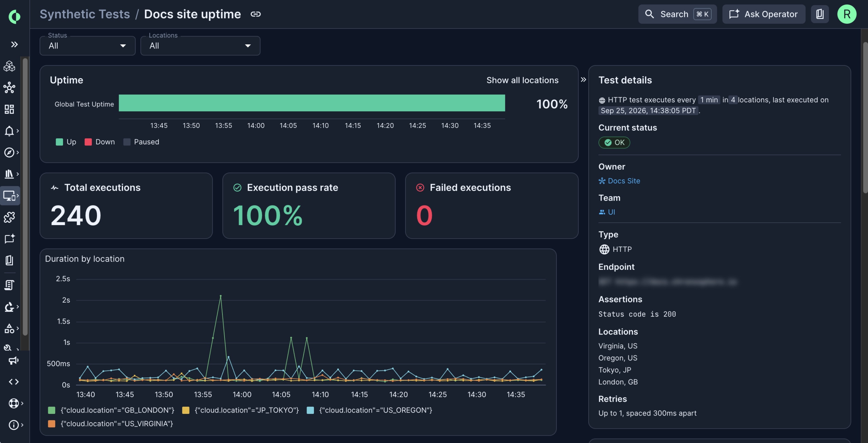Toggle the US_OREGON series in legend
The height and width of the screenshot is (443, 868).
[x=369, y=410]
